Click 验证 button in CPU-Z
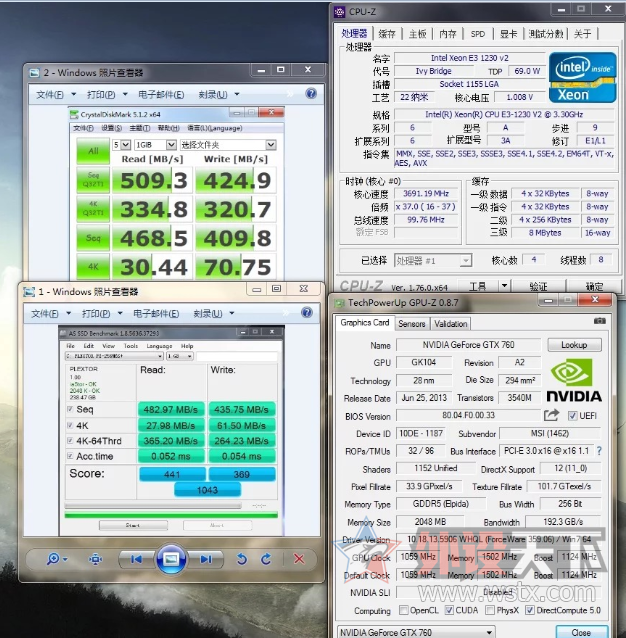Screen dimensions: 626x638 click(538, 286)
